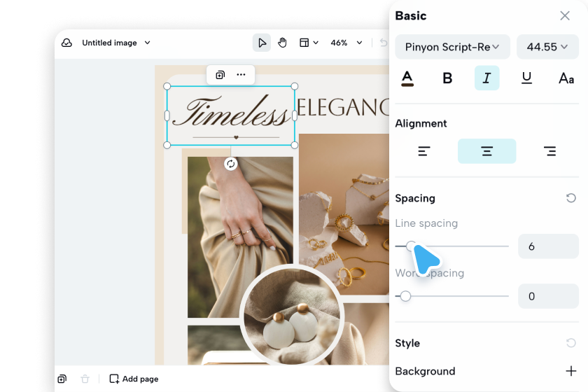Image resolution: width=588 pixels, height=392 pixels.
Task: Reset the Spacing settings
Action: pos(570,198)
